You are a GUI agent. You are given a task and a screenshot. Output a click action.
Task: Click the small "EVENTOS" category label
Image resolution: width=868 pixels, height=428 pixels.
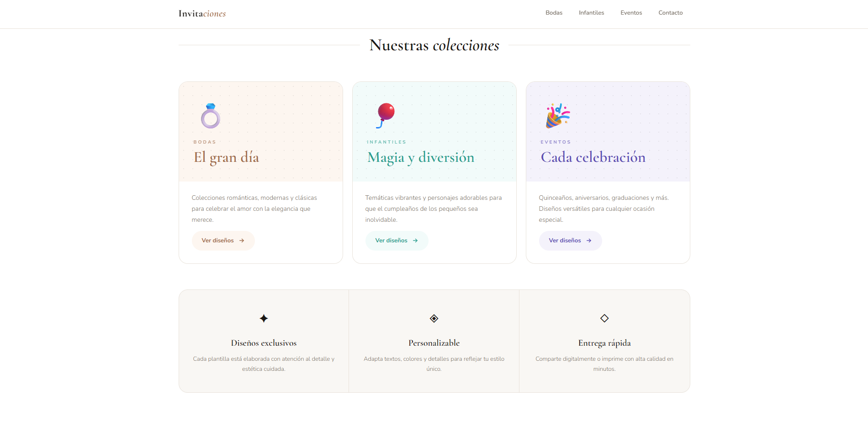pos(556,142)
